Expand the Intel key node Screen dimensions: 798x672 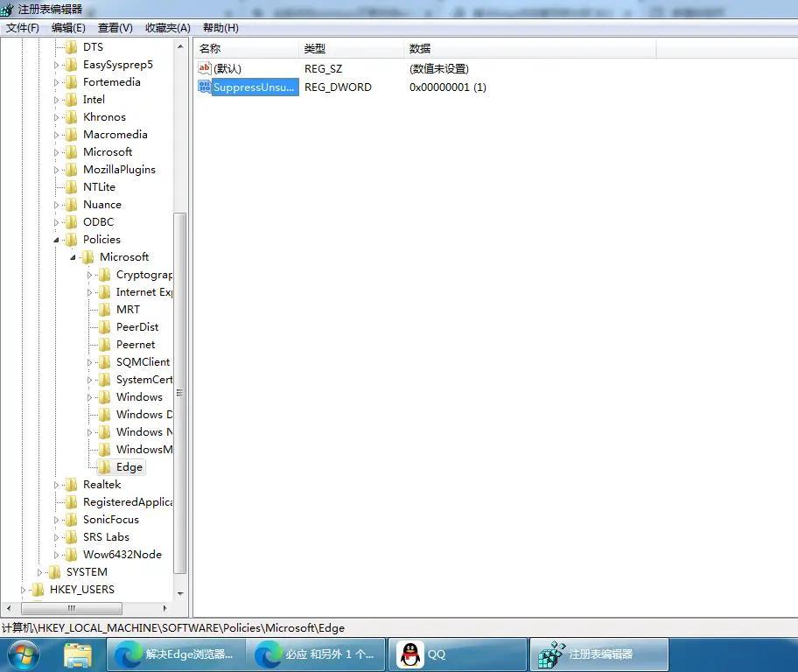click(57, 100)
